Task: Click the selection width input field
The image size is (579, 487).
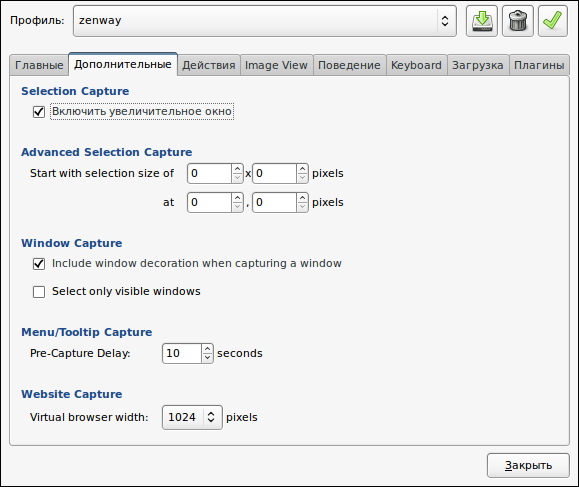Action: (x=209, y=174)
